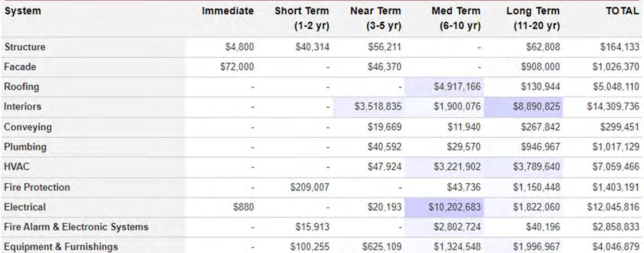
Task: Click the TOTAL column header
Action: (x=621, y=11)
